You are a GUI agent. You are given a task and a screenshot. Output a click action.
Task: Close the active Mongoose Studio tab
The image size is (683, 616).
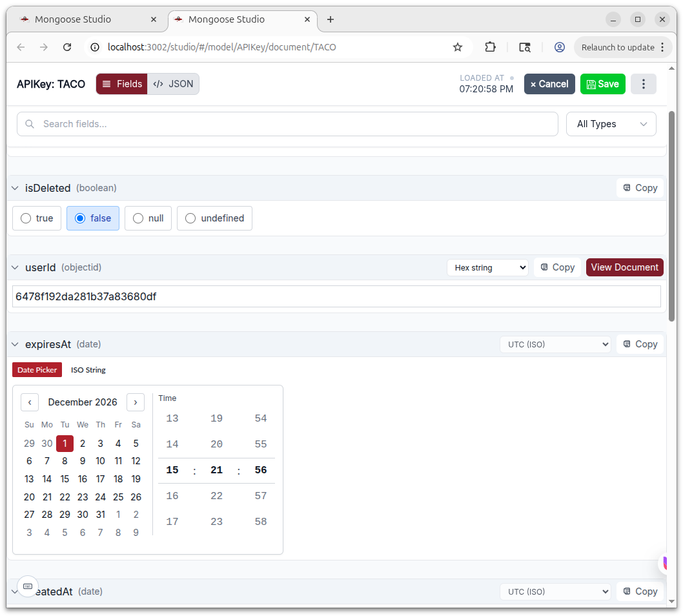click(307, 19)
